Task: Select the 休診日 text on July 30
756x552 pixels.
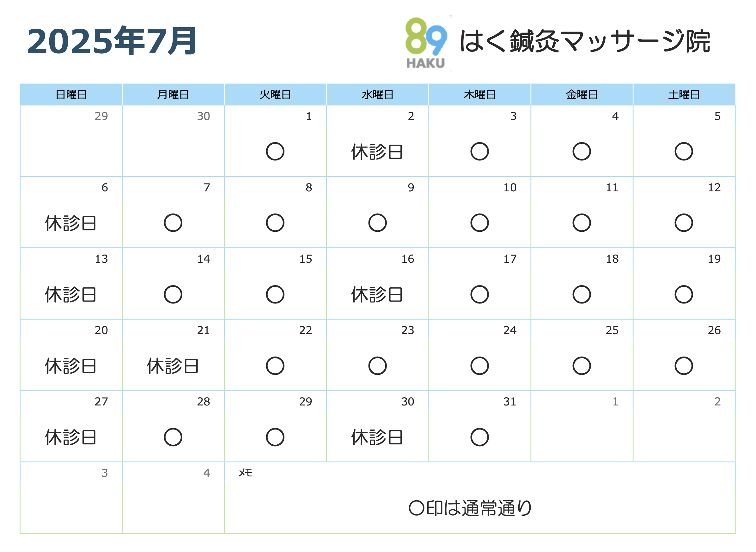Action: [x=377, y=438]
